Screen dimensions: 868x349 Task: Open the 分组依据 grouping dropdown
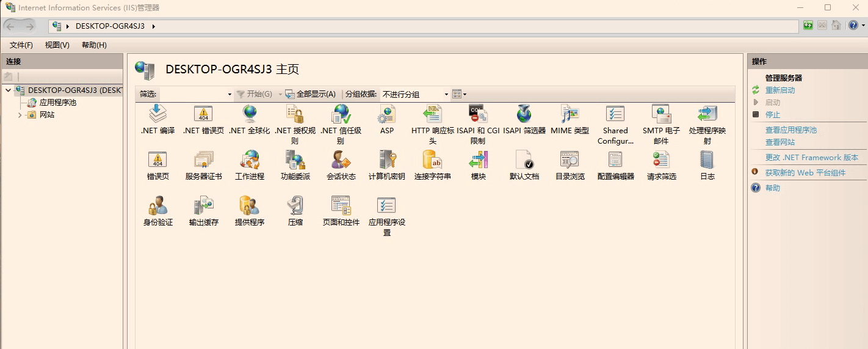446,94
